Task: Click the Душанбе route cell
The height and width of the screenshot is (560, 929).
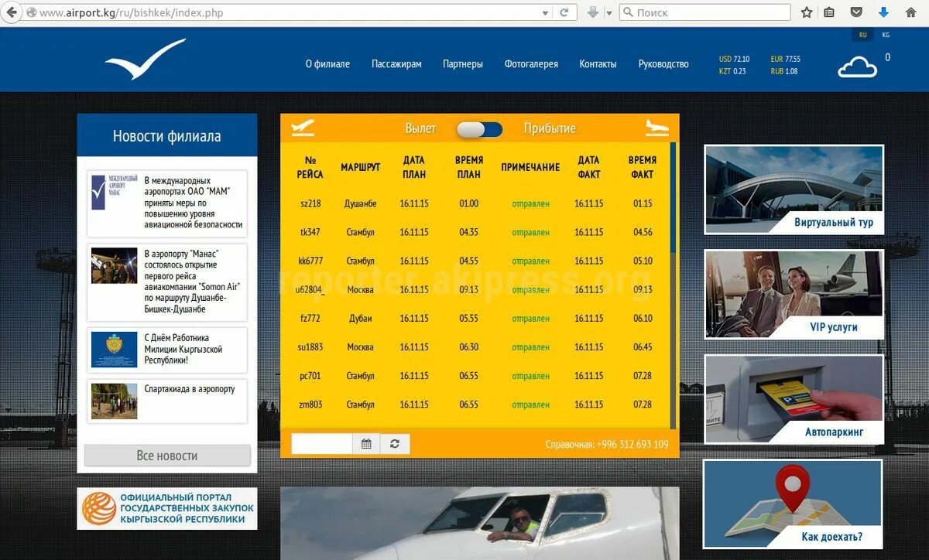Action: (360, 203)
